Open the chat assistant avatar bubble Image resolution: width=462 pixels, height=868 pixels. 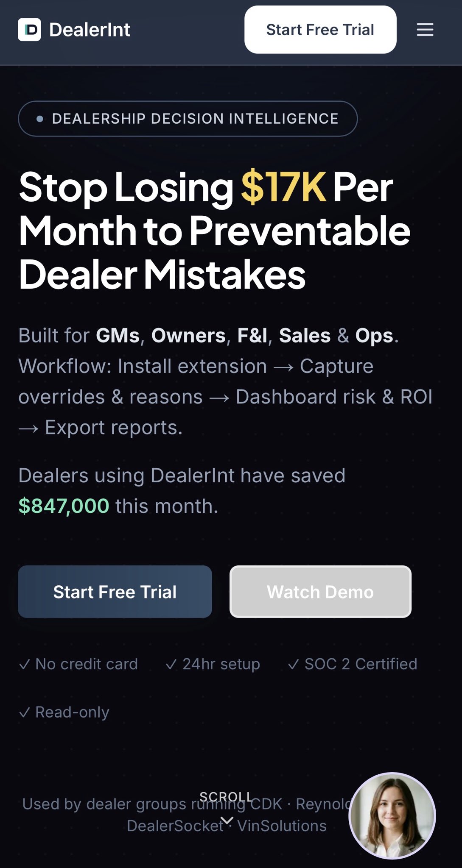(x=392, y=815)
